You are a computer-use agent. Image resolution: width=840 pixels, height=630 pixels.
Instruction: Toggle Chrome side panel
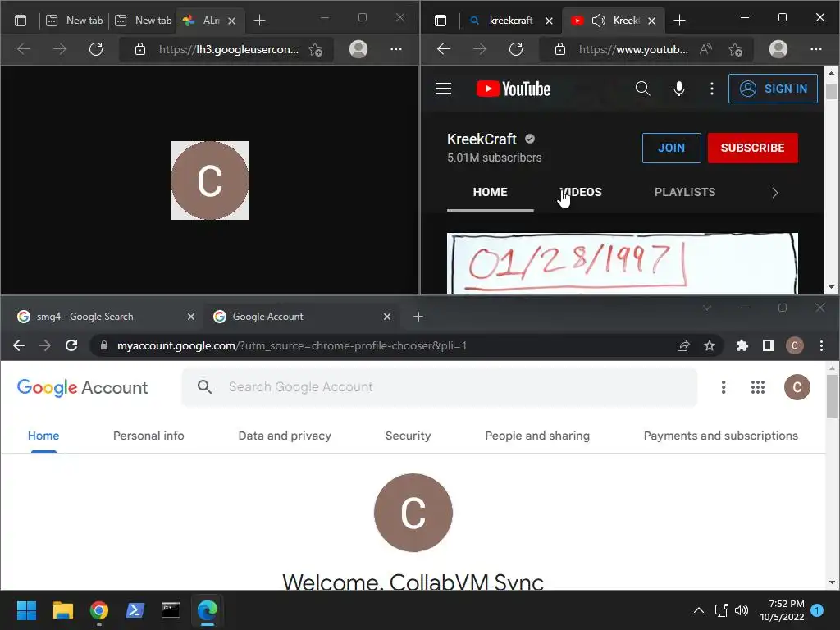(768, 345)
